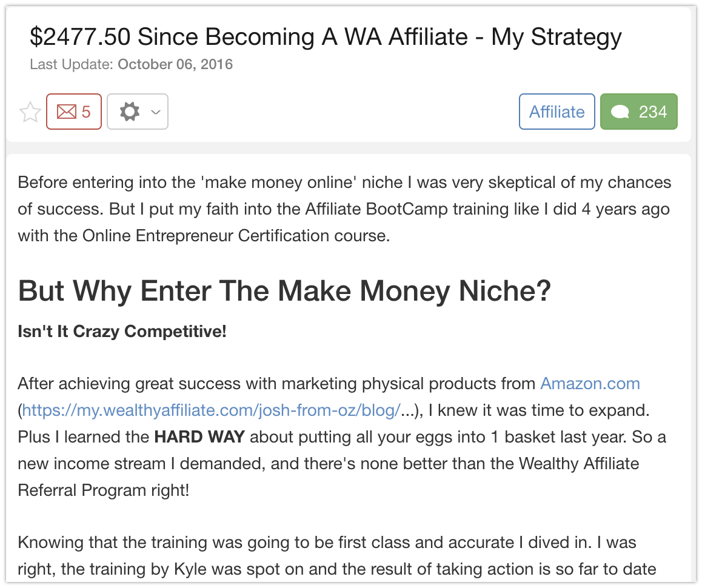Click the 'But Why Enter The Make Money Niche?' heading

[x=284, y=291]
